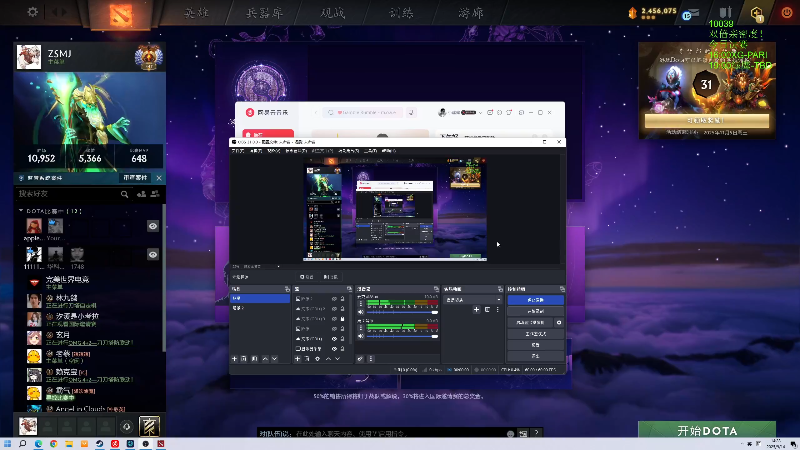Add a scene transition with plus
This screenshot has height=450, width=800.
477,310
